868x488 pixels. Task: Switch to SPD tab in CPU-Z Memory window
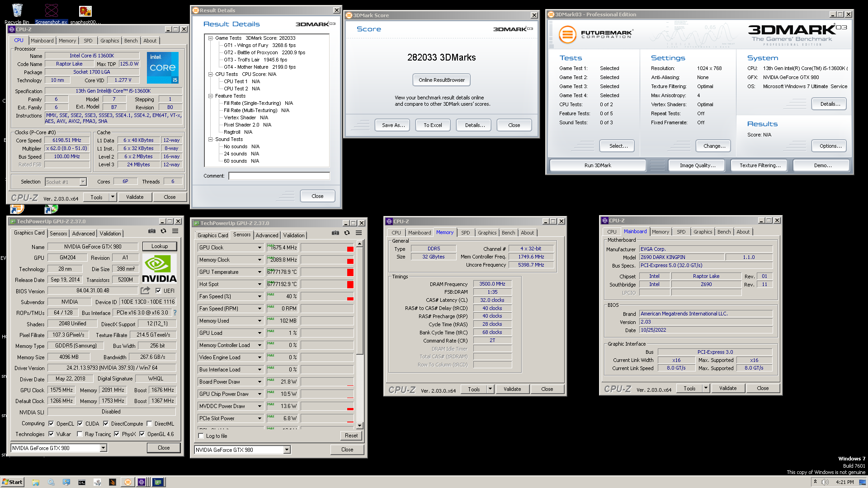click(x=465, y=233)
